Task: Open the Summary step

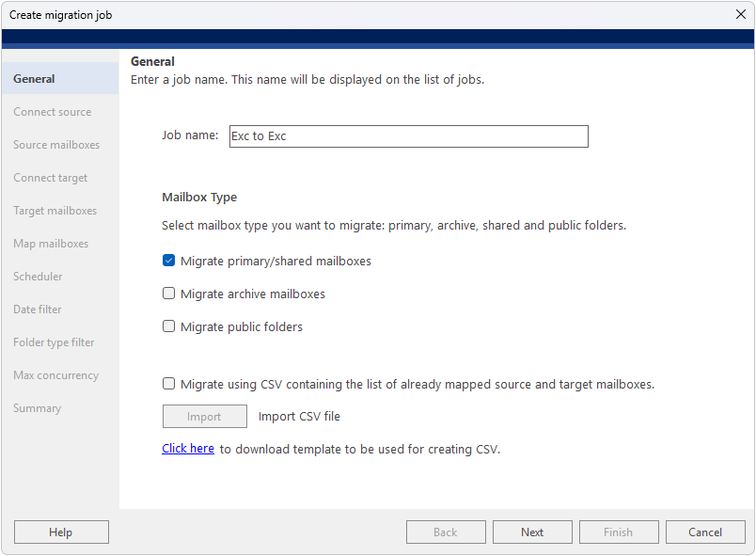Action: coord(37,408)
